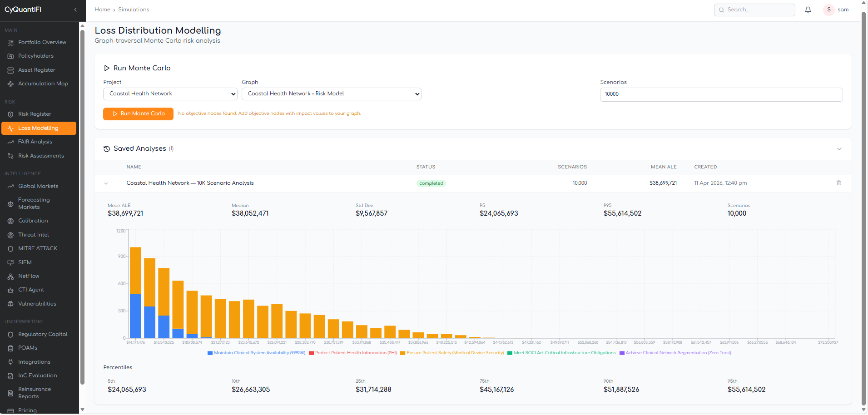Collapse the sidebar with the chevron icon
Screen dimensions: 868x415
[75, 10]
